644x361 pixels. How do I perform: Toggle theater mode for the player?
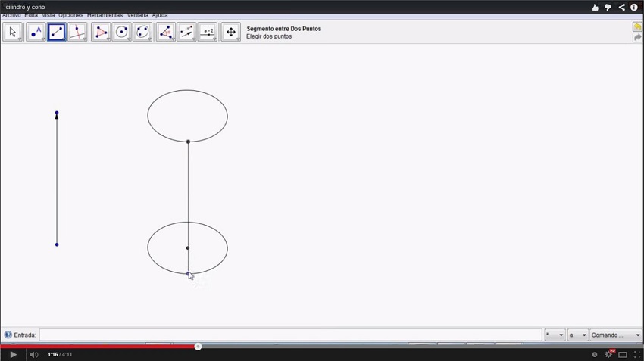623,354
